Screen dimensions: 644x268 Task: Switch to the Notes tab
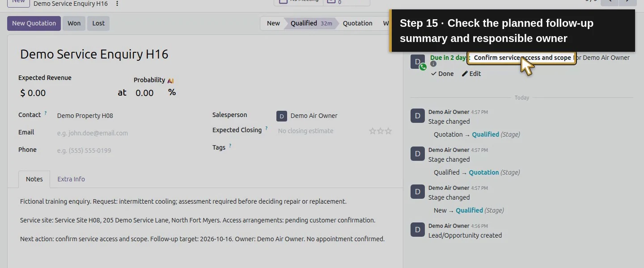(x=34, y=179)
